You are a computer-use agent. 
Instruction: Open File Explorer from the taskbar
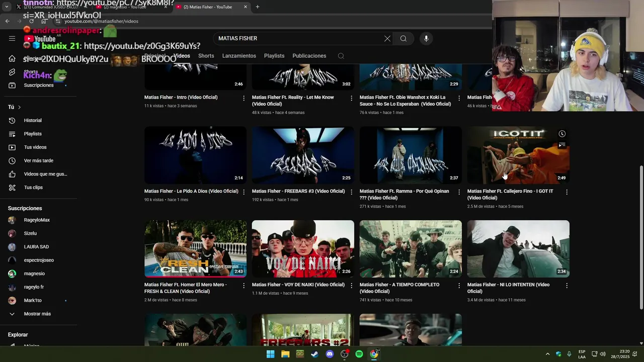[285, 354]
